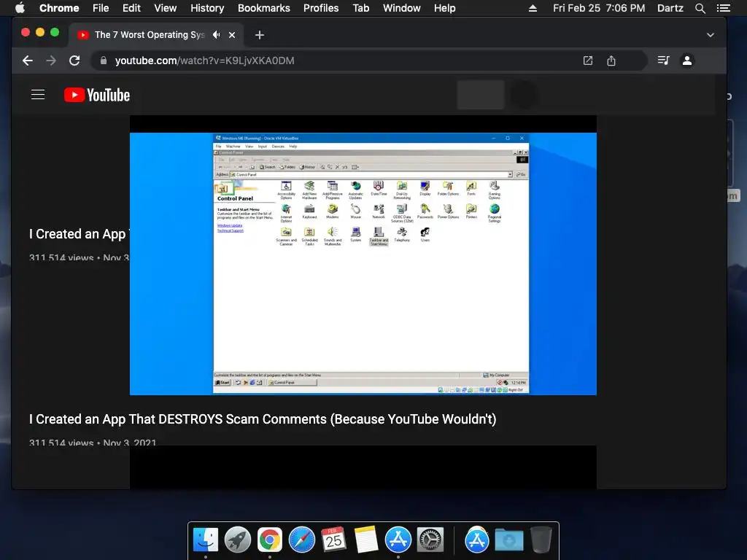Image resolution: width=747 pixels, height=560 pixels.
Task: Select 'The 7 Worst Operating Sys' tab
Action: click(156, 35)
